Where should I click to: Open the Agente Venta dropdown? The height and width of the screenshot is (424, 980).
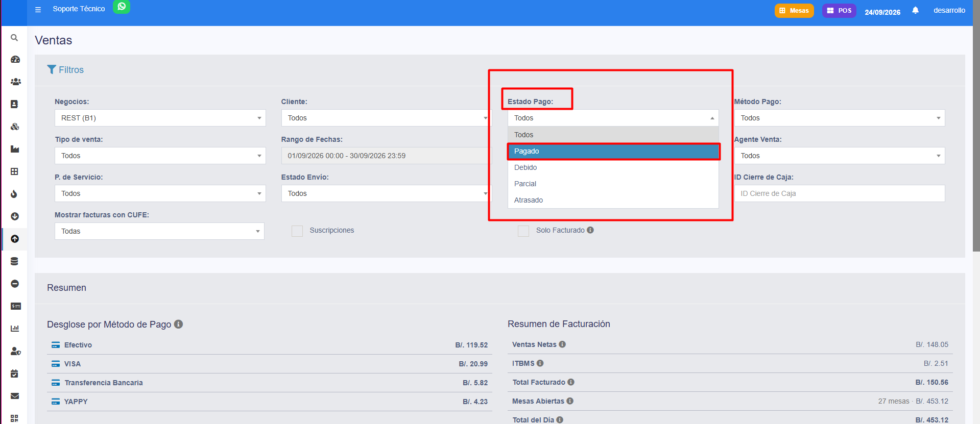[x=840, y=156]
